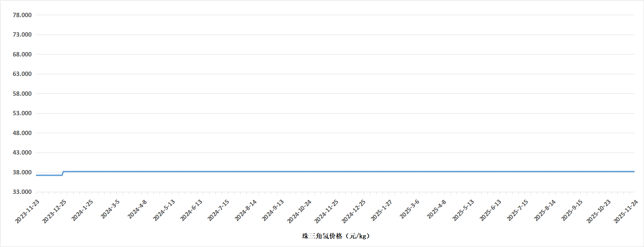Select the 2024-7-15 date label
Viewport: 644px width, 247px height.
(x=218, y=210)
